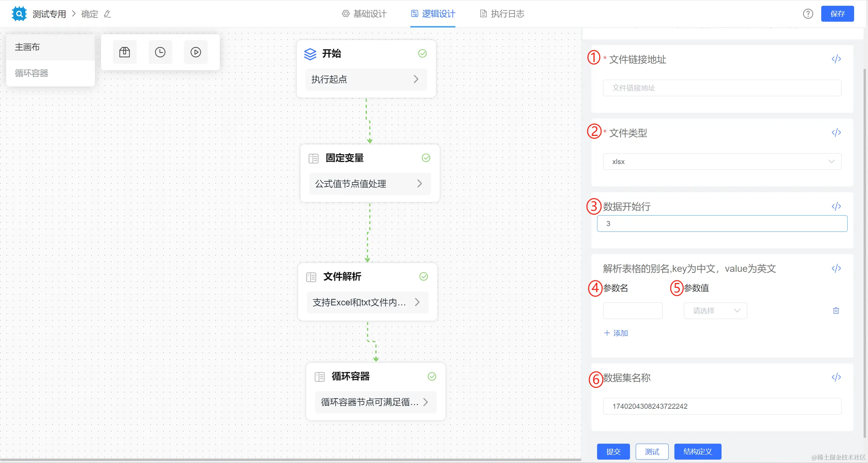Click the edit pencil icon beside 确定
Screen dimensions: 868x463
pos(107,14)
